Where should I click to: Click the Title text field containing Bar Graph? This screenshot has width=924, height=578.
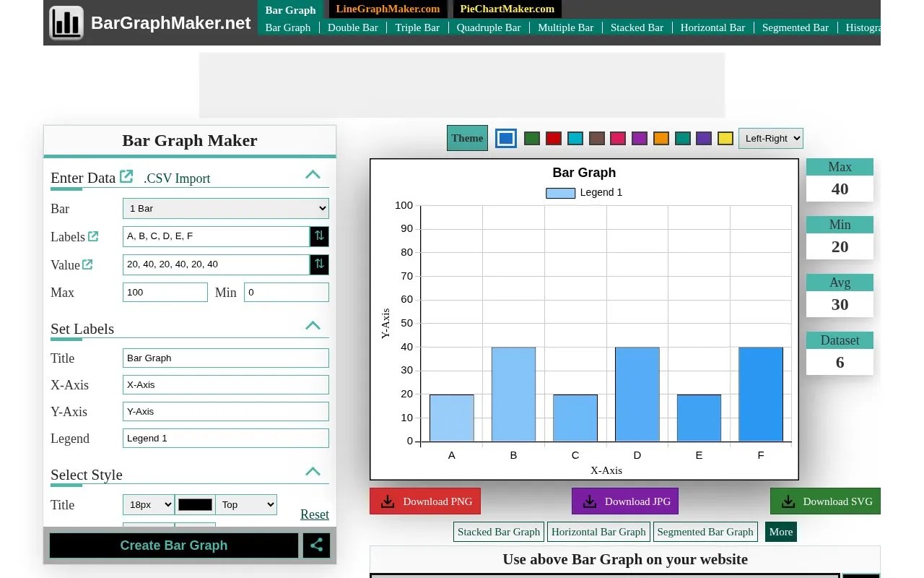click(x=226, y=358)
